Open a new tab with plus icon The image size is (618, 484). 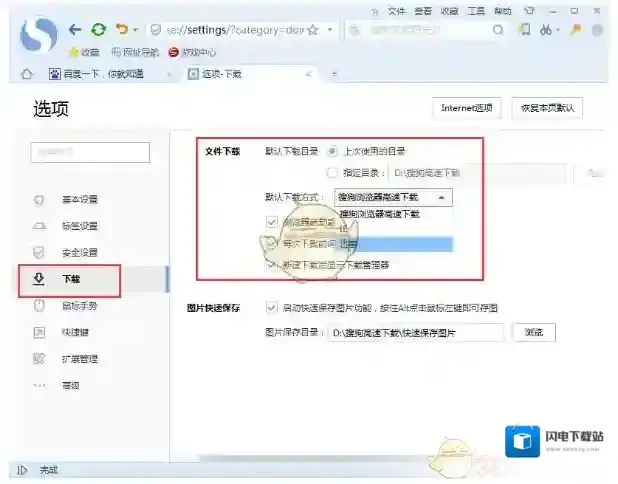[334, 74]
